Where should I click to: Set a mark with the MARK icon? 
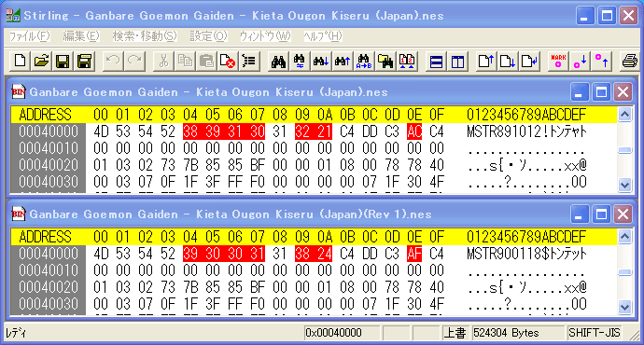click(558, 62)
